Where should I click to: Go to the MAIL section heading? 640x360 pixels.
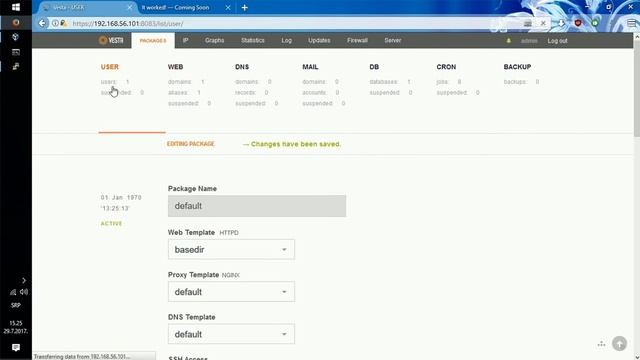(x=310, y=67)
